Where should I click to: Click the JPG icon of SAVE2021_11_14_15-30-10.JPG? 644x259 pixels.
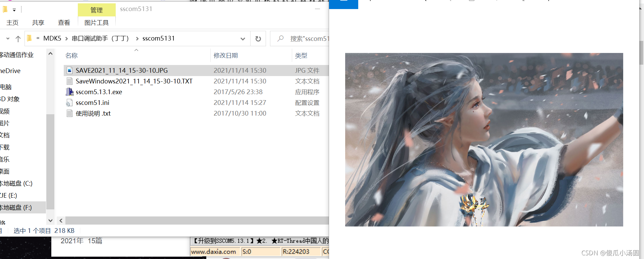click(70, 70)
